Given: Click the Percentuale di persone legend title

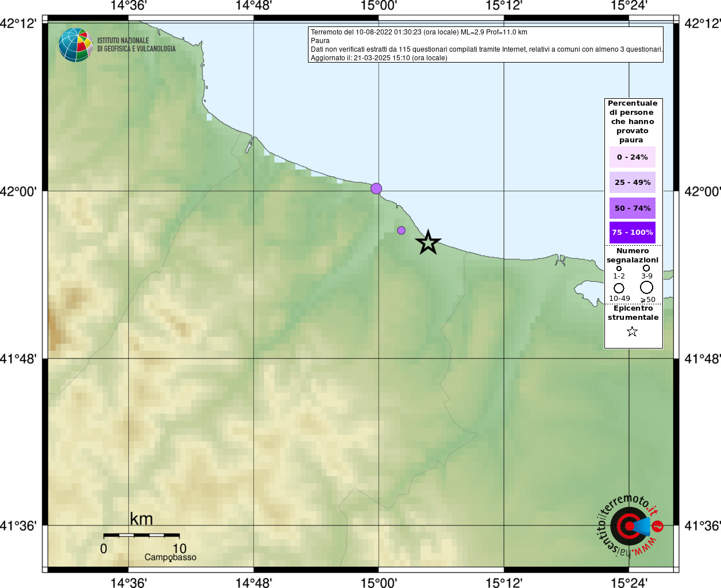Looking at the screenshot, I should pos(633,121).
